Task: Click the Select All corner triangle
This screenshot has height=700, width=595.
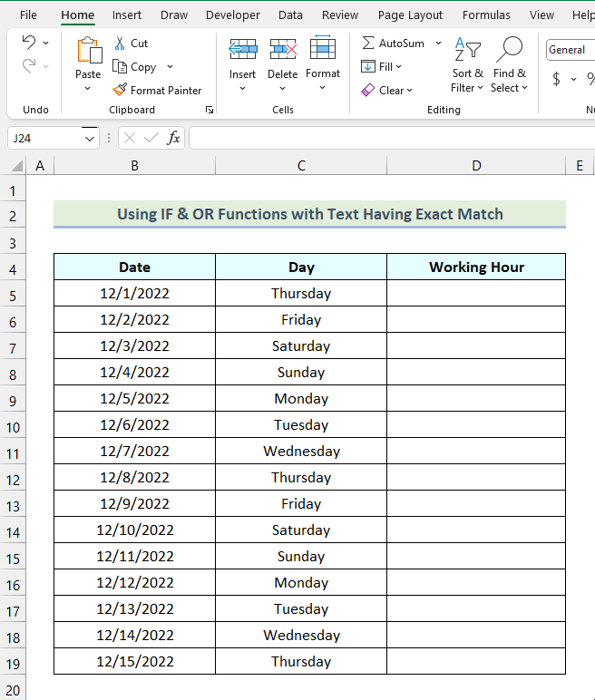Action: [16, 166]
